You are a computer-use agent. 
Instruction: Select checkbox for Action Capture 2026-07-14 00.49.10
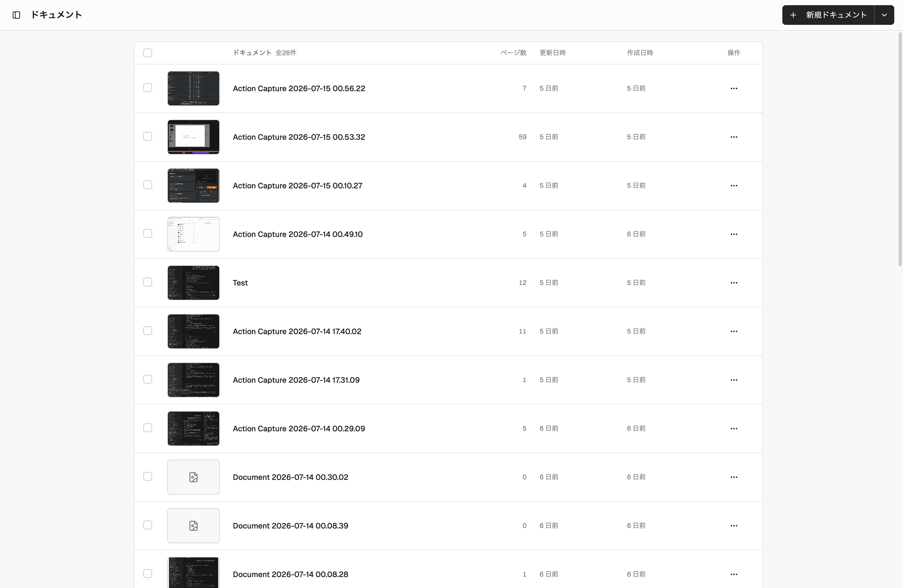(148, 234)
